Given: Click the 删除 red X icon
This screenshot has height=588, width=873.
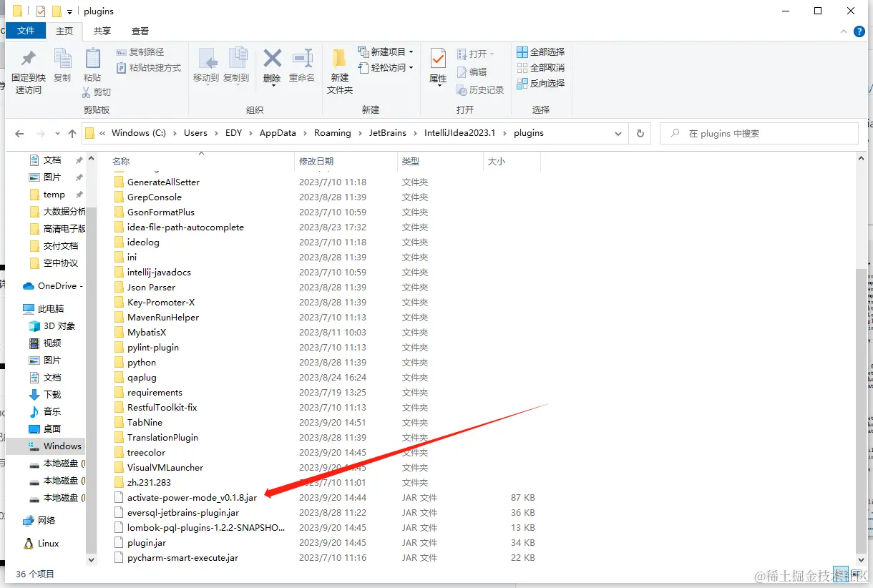Looking at the screenshot, I should tap(272, 58).
